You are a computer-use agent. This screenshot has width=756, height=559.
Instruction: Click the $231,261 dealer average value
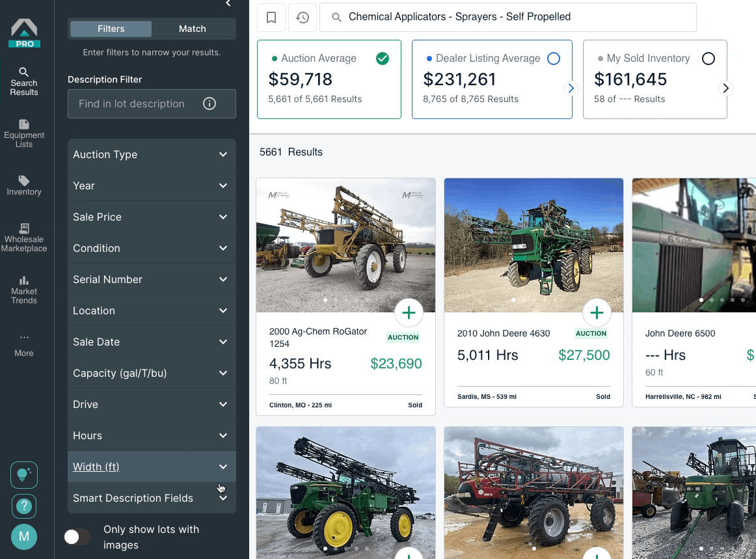[459, 79]
